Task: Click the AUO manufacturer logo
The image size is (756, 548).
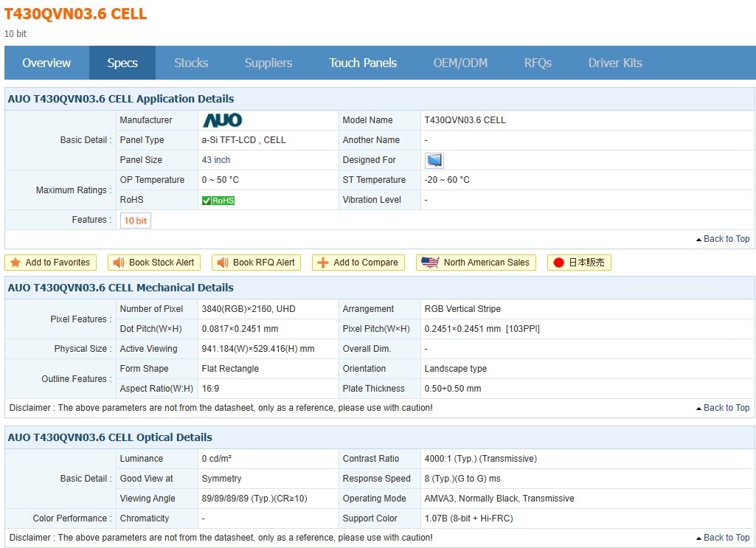Action: (x=222, y=120)
